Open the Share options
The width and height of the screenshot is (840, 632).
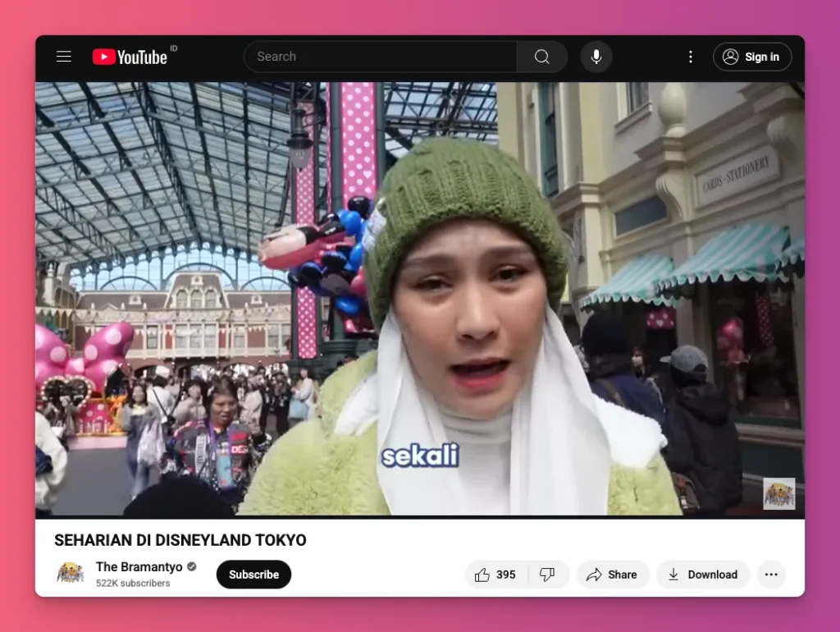(613, 575)
